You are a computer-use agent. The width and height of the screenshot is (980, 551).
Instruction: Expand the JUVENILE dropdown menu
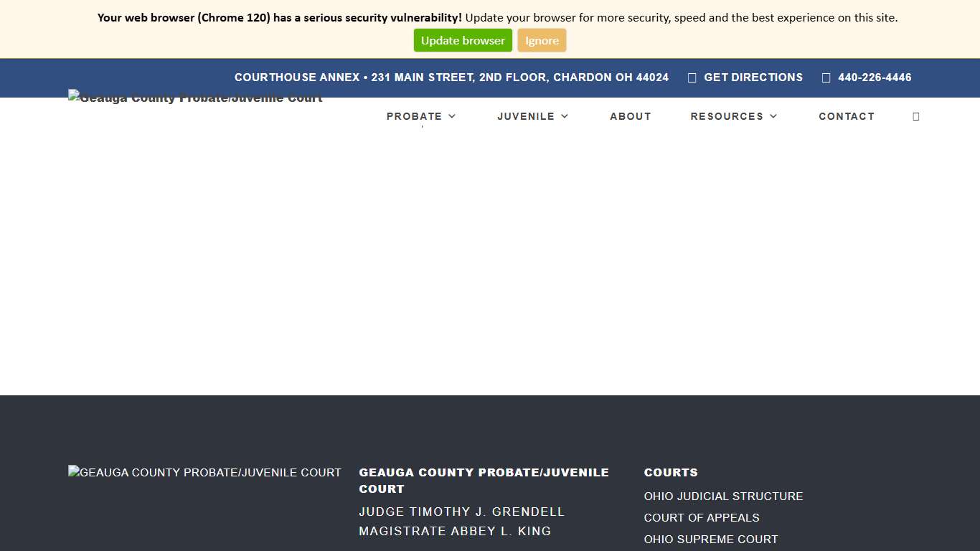pyautogui.click(x=532, y=116)
